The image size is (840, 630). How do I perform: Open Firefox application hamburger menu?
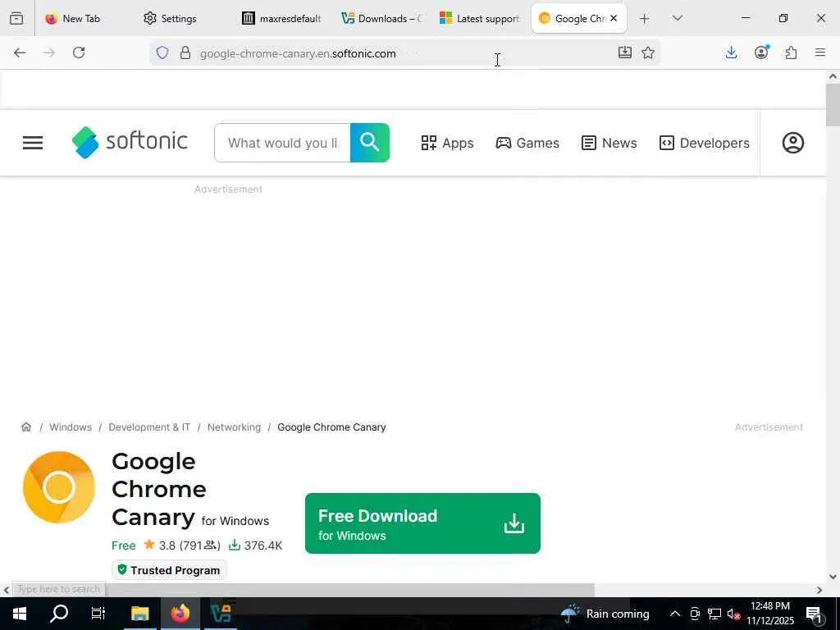pos(820,52)
